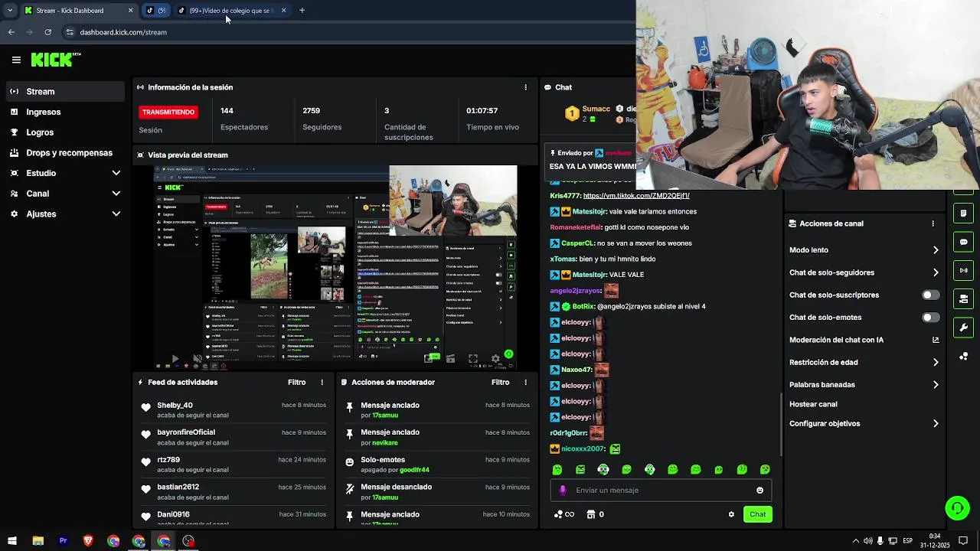Click Hostear canal

pos(813,404)
